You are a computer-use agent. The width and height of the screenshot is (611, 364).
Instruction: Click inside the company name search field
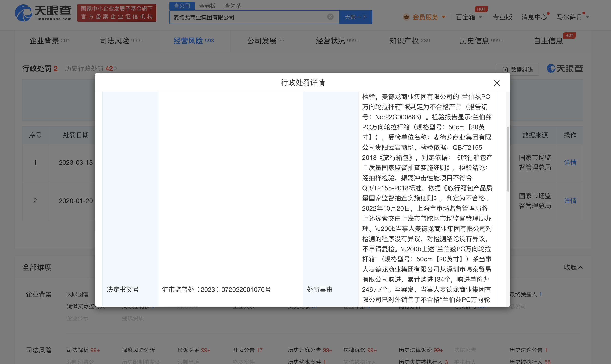(245, 17)
